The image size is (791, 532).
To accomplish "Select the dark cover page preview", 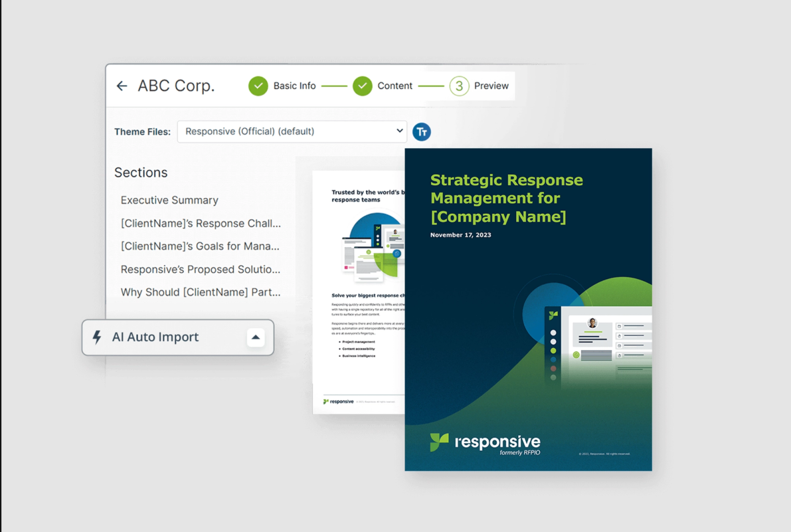I will click(x=528, y=309).
